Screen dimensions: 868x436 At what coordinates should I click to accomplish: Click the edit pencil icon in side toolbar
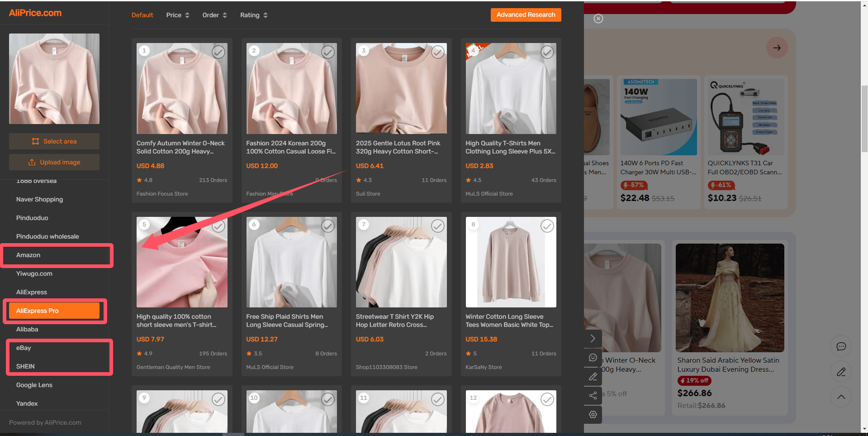click(593, 377)
